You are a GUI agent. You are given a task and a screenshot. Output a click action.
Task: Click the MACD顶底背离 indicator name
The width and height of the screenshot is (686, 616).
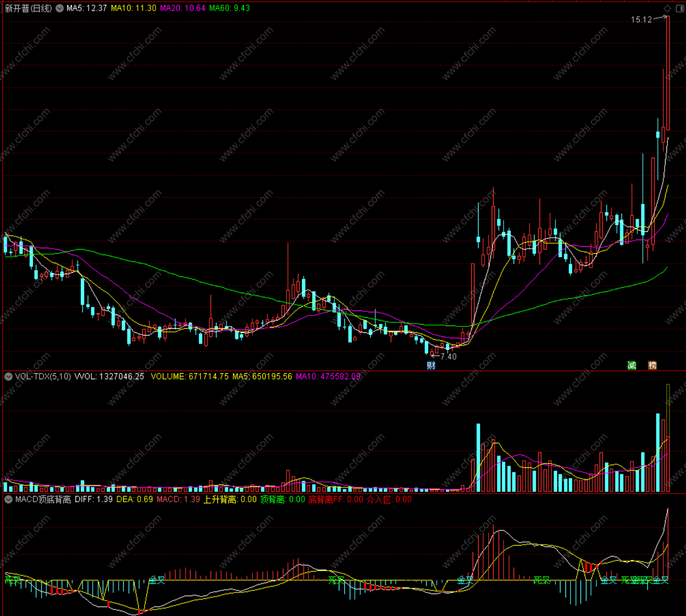click(x=43, y=499)
